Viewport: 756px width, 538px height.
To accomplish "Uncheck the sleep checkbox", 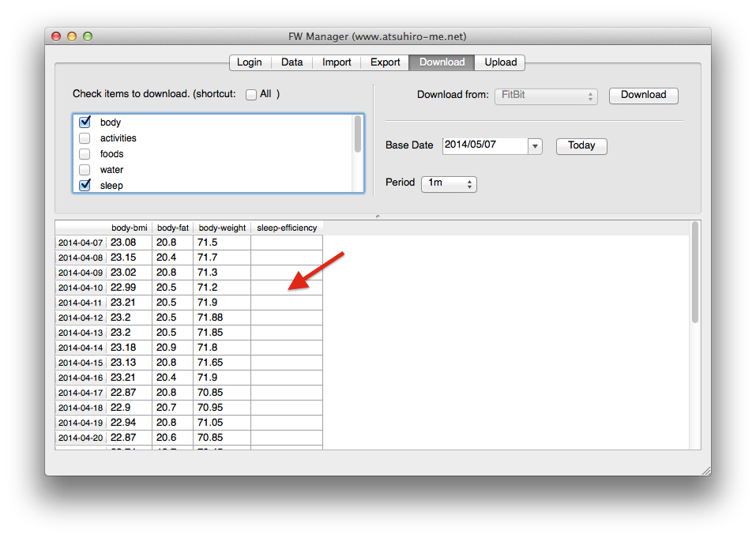I will tap(85, 185).
